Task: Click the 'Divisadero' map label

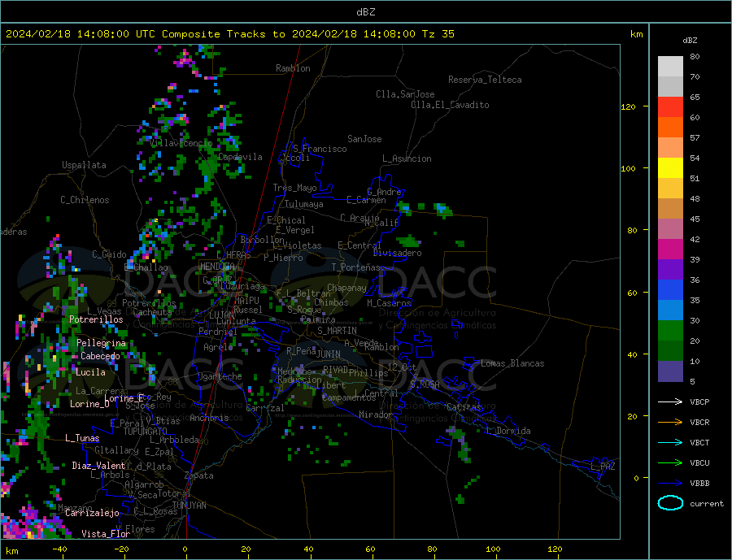Action: click(397, 253)
